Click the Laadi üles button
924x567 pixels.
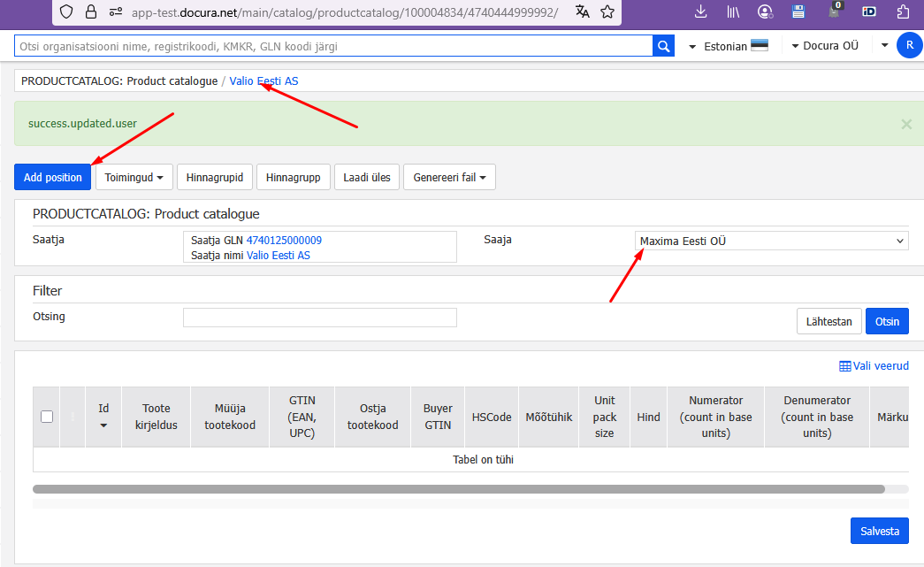(367, 178)
